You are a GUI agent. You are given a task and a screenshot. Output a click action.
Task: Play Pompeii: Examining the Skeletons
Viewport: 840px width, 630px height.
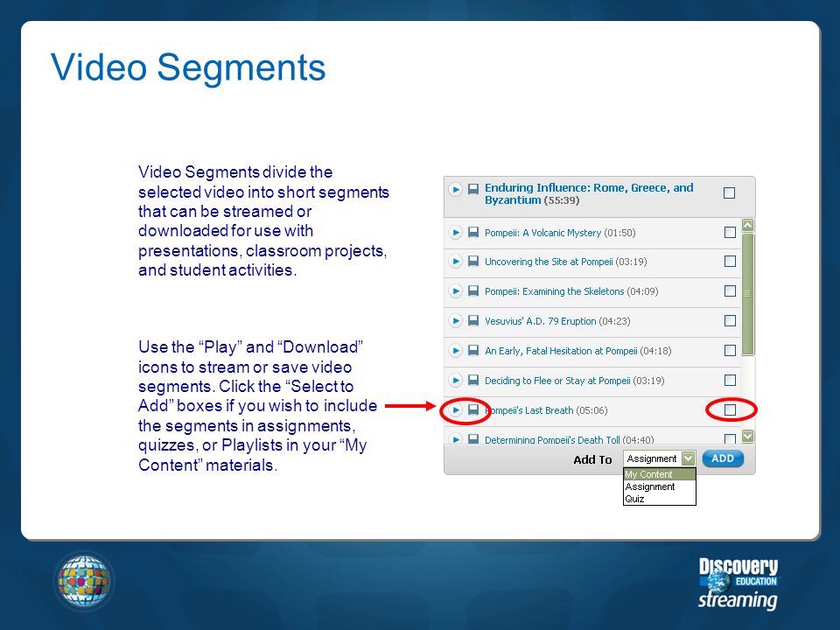[455, 290]
